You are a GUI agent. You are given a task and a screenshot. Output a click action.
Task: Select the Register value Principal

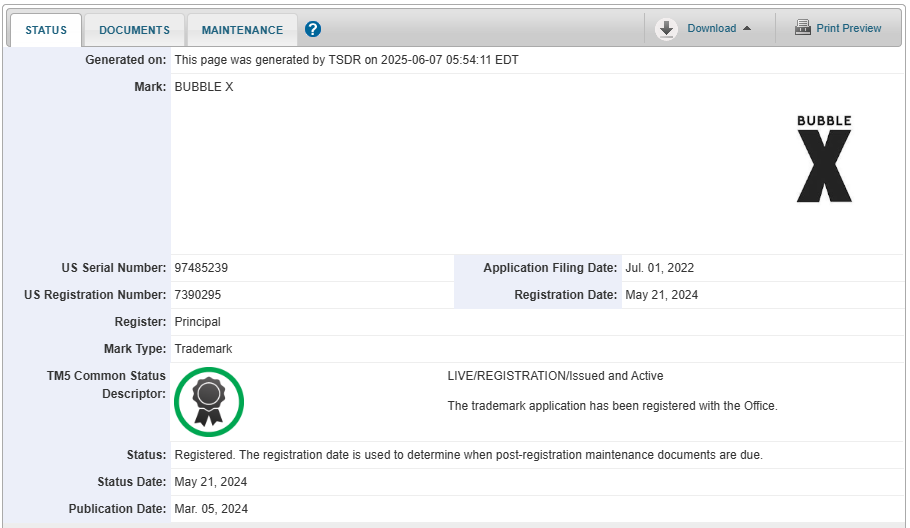[x=197, y=322]
